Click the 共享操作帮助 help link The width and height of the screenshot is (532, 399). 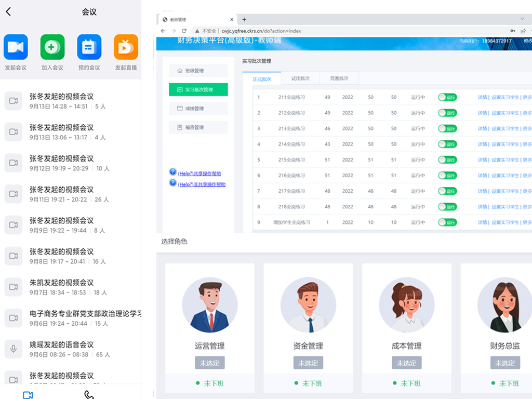click(199, 174)
